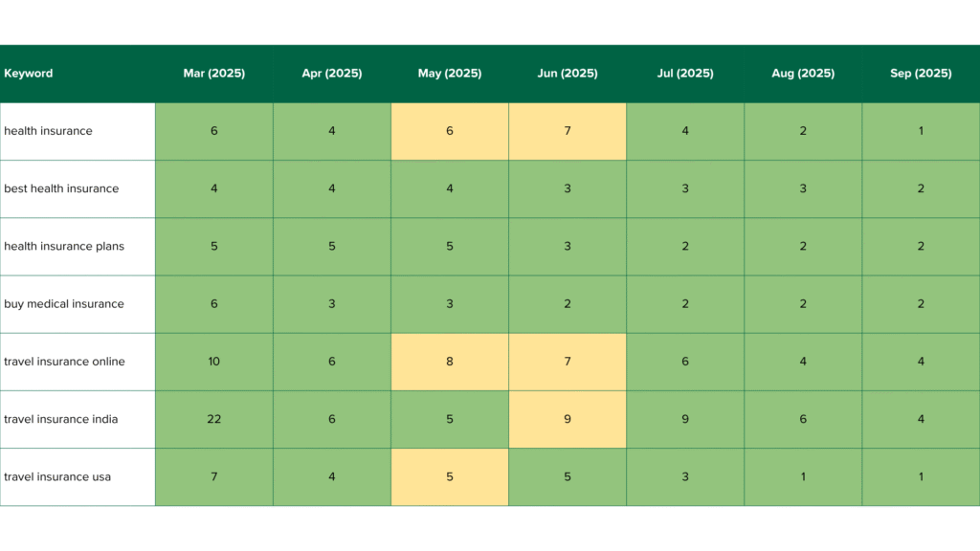Select the Jul (2025) column header

pos(685,74)
